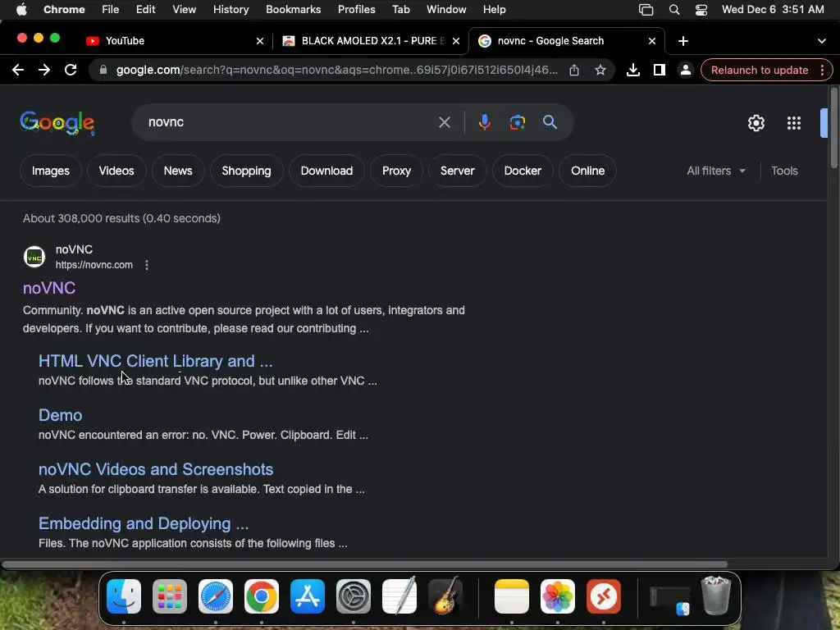
Task: Share this page via address bar icon
Action: [x=573, y=71]
